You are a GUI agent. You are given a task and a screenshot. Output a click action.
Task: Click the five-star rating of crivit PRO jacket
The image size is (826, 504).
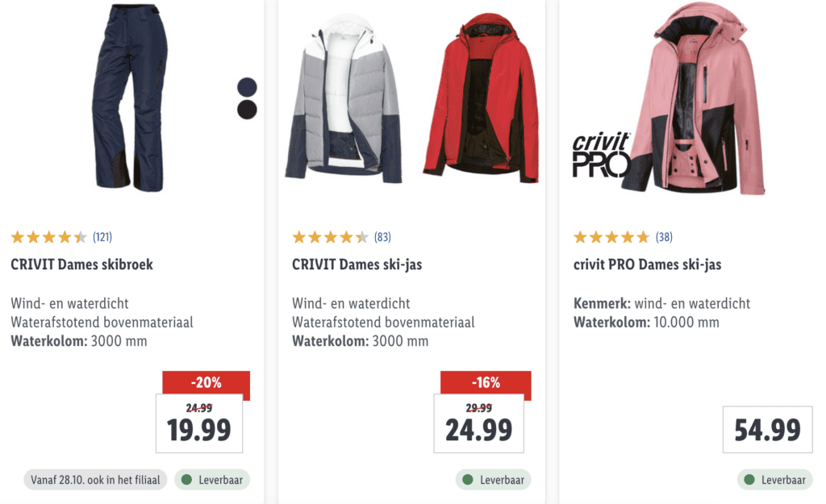[x=611, y=237]
